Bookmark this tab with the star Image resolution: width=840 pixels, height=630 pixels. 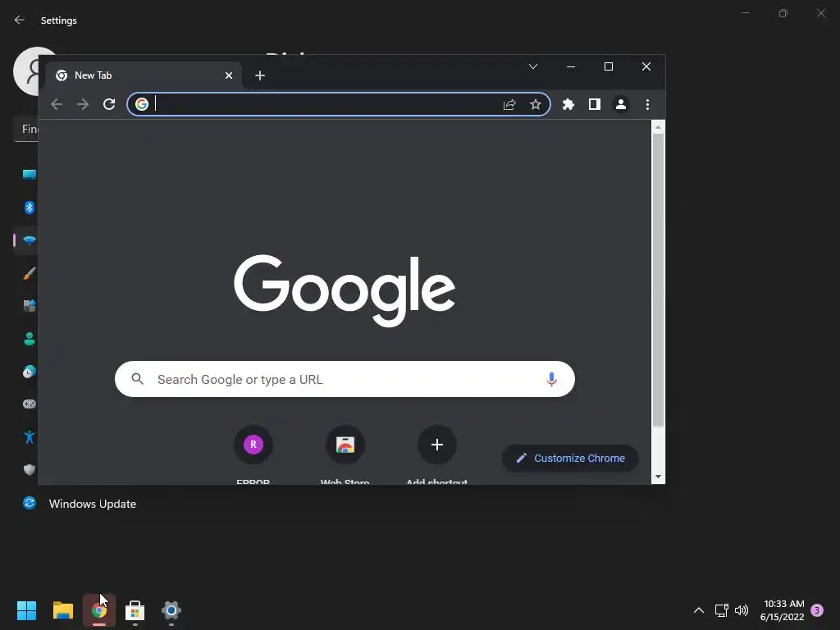(x=535, y=104)
